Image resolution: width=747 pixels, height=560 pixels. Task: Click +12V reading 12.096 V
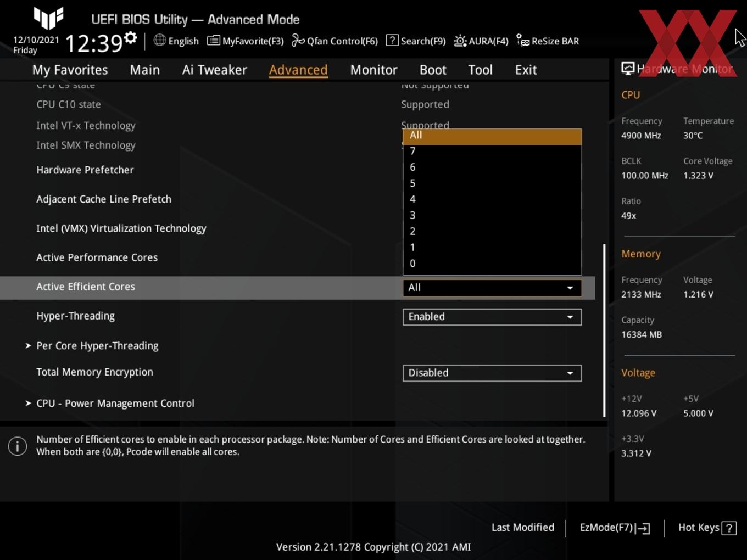(x=639, y=413)
